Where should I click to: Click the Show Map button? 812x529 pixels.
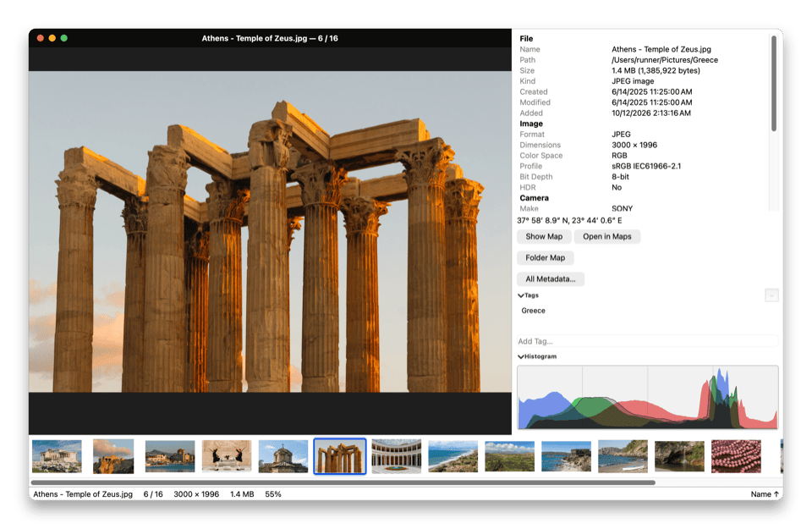pos(544,237)
